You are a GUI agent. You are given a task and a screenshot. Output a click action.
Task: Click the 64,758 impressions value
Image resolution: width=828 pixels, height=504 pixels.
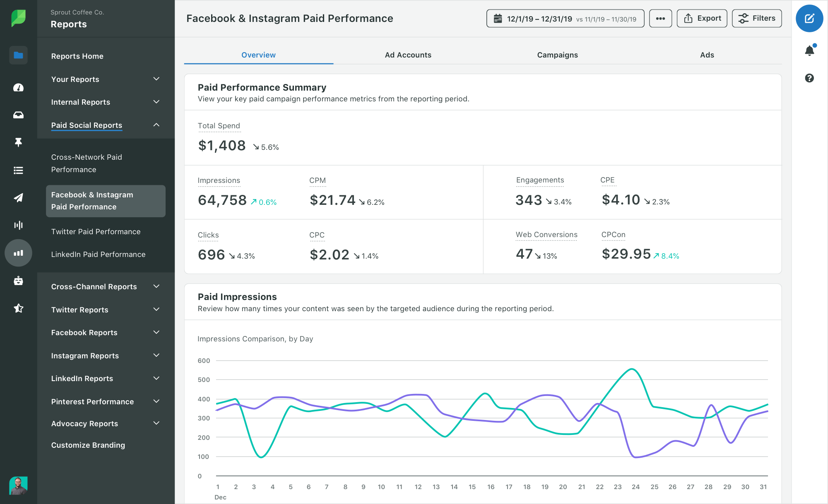coord(222,200)
